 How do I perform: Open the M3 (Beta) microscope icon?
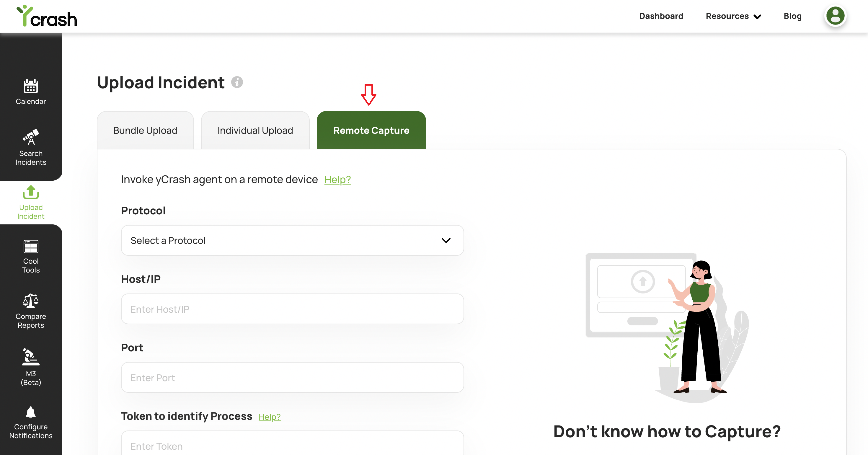pos(31,357)
